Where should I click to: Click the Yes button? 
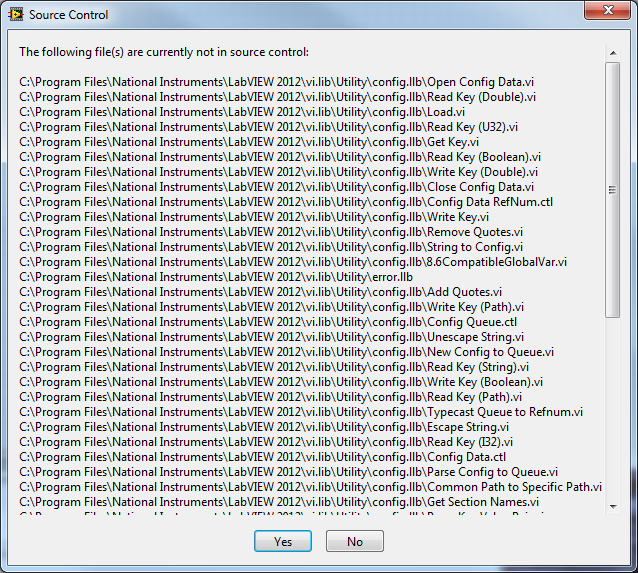pyautogui.click(x=283, y=541)
